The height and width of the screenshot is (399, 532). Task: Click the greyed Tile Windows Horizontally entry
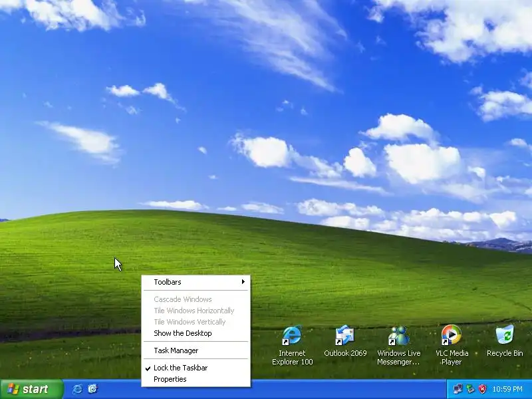[196, 311]
